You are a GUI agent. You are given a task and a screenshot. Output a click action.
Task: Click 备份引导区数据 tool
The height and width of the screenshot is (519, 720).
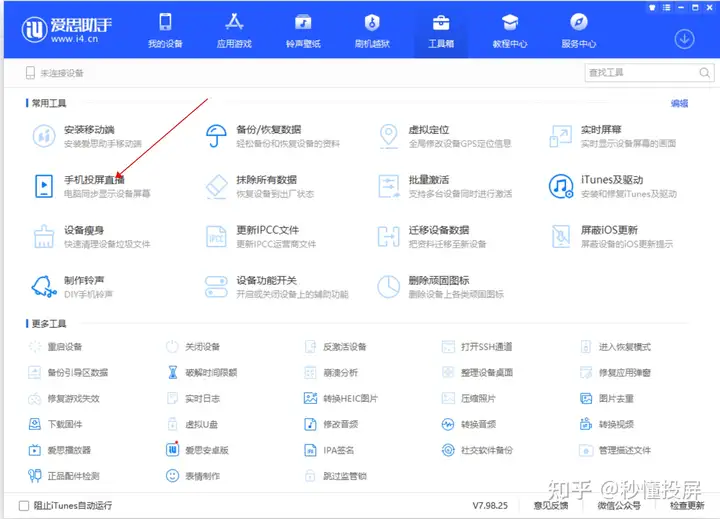68,372
